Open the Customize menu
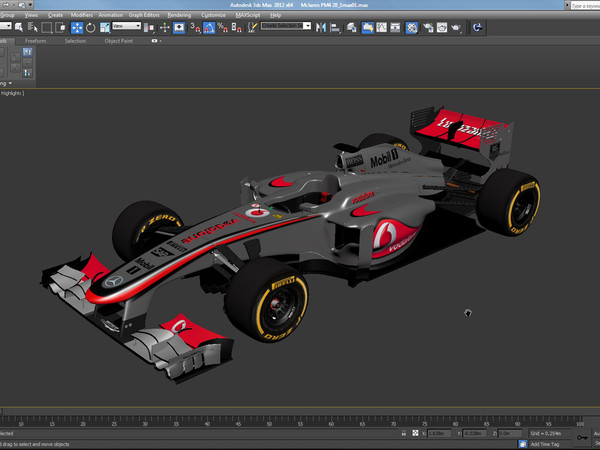Screen dimensions: 600x450 213,15
